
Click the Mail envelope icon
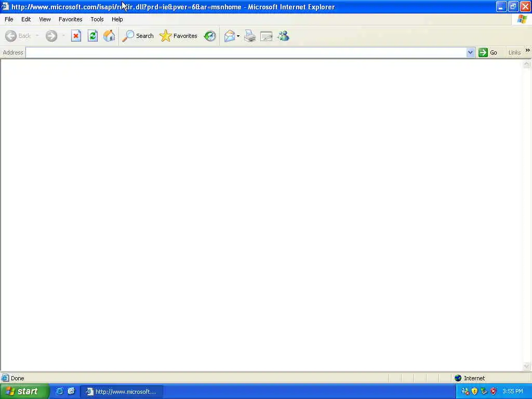tap(230, 36)
